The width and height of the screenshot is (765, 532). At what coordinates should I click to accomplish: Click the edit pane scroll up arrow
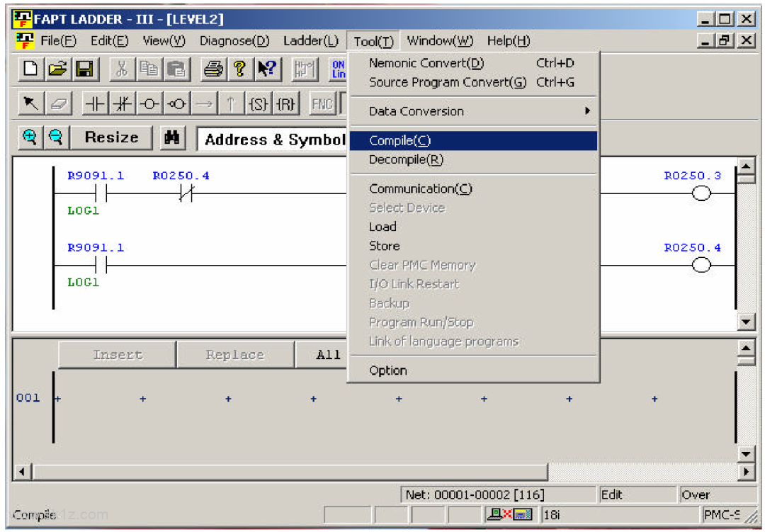pyautogui.click(x=746, y=348)
